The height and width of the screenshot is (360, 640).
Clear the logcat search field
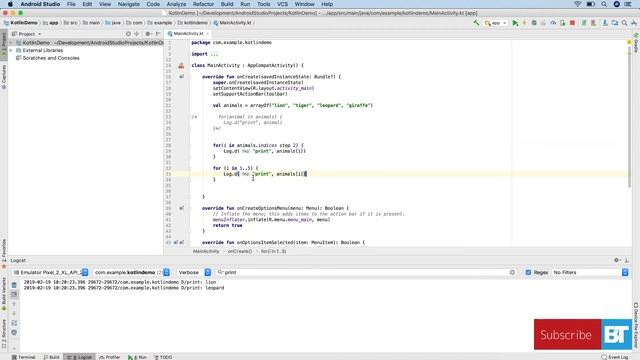512,272
